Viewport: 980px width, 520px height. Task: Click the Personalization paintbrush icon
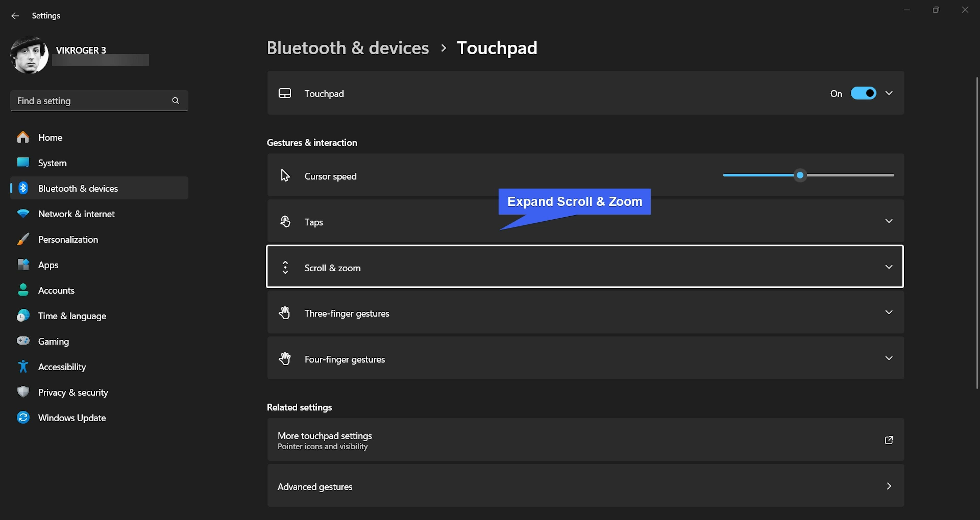coord(23,239)
